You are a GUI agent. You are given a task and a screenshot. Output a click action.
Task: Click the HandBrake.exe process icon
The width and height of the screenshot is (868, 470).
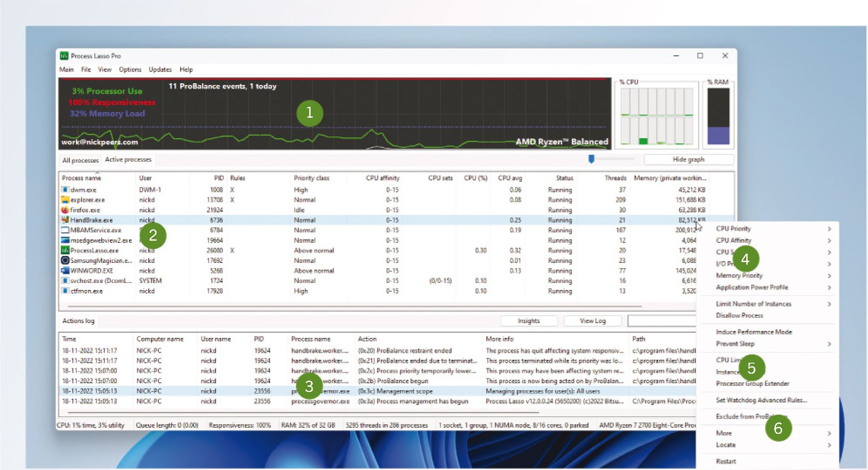click(65, 220)
